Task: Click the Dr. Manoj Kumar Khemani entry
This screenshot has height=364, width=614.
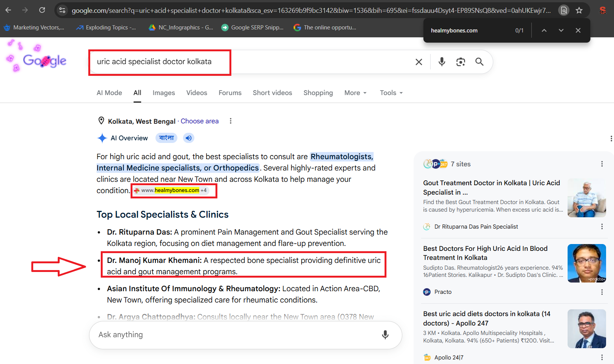Action: [244, 266]
